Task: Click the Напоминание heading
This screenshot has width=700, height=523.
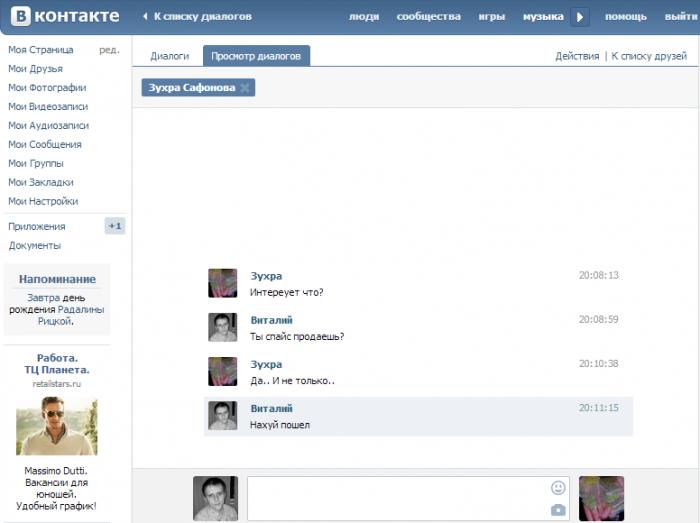Action: tap(57, 279)
